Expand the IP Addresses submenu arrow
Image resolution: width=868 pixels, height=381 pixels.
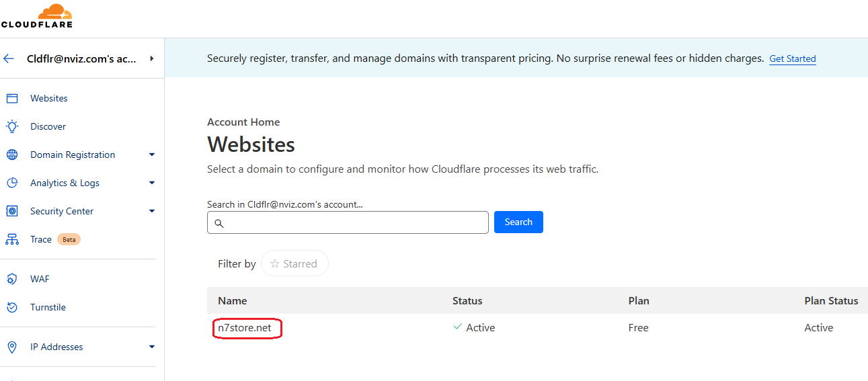tap(152, 347)
